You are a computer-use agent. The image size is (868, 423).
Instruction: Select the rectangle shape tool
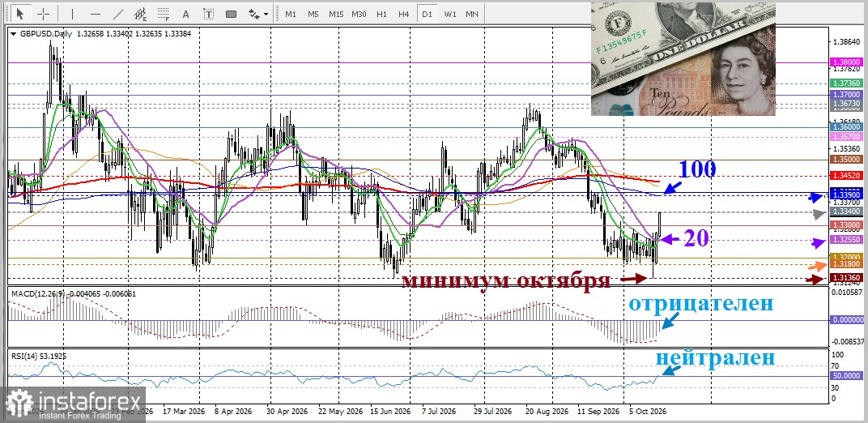(231, 13)
